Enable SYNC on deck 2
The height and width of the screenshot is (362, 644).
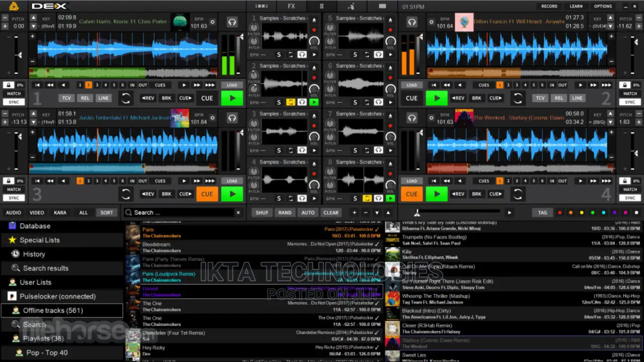[x=630, y=102]
